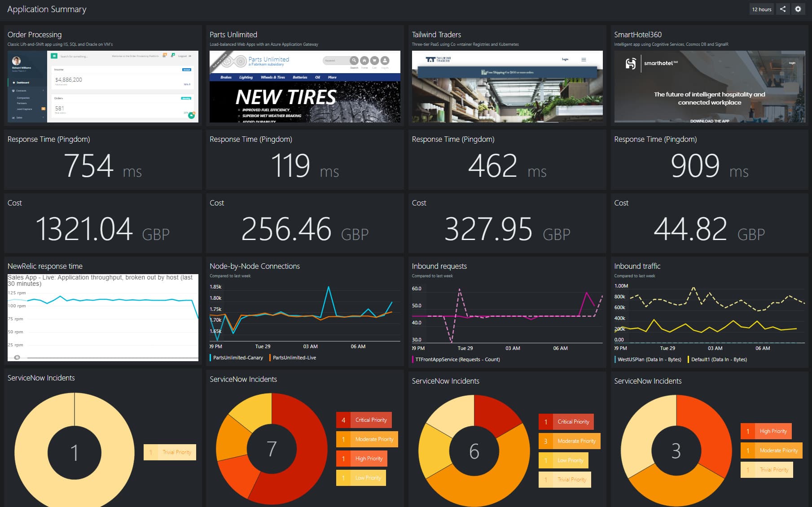This screenshot has height=507, width=812.
Task: Click the 119 ms response time value
Action: [x=305, y=166]
